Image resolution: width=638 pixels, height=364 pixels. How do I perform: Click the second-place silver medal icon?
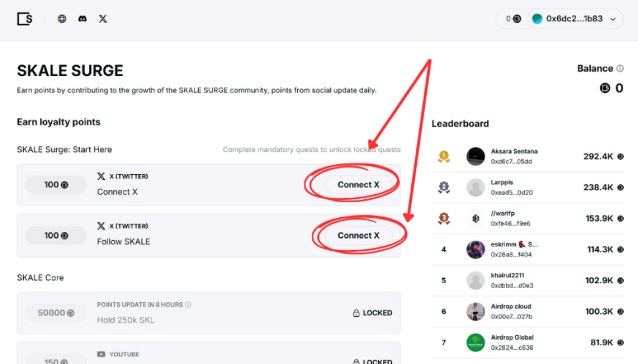[444, 187]
